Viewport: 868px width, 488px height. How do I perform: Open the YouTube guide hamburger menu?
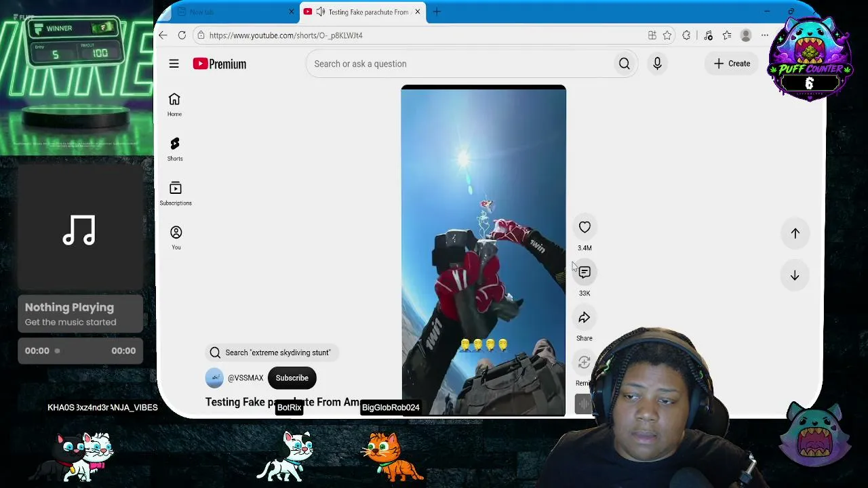(174, 64)
